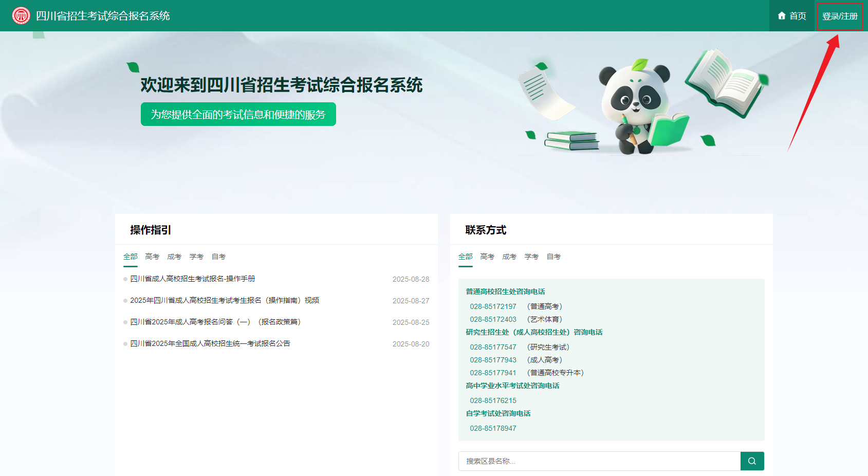The height and width of the screenshot is (476, 868).
Task: Click the panda mascot illustration
Action: point(635,109)
